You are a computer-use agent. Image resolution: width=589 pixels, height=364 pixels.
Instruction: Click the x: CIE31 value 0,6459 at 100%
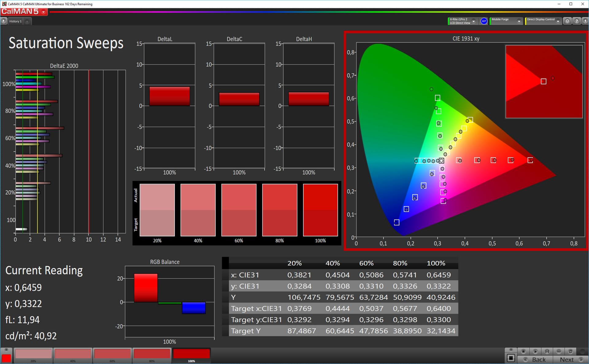(x=439, y=275)
